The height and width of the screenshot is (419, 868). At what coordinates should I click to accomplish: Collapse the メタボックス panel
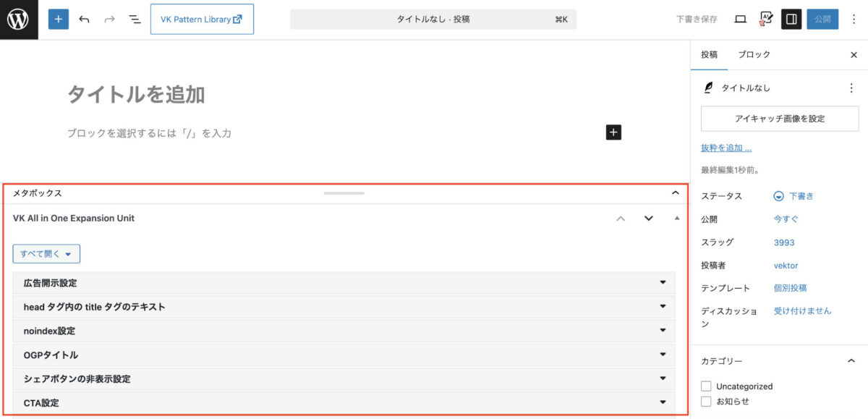[x=675, y=193]
